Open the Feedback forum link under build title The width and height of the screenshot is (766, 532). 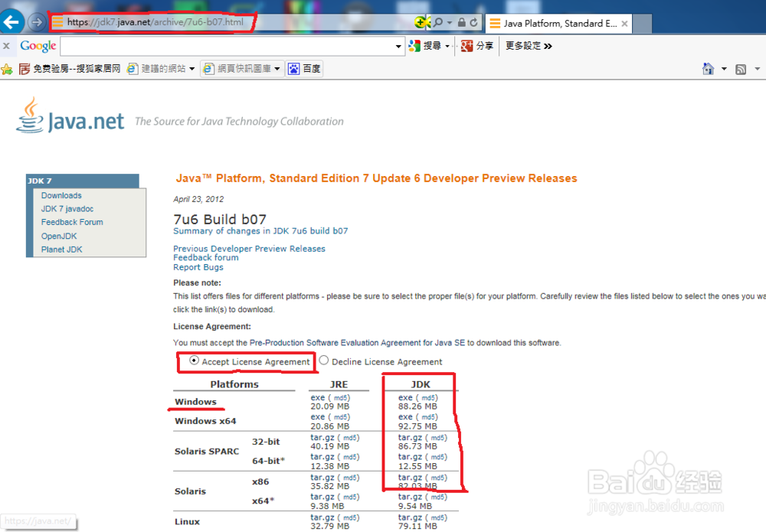[x=205, y=257]
